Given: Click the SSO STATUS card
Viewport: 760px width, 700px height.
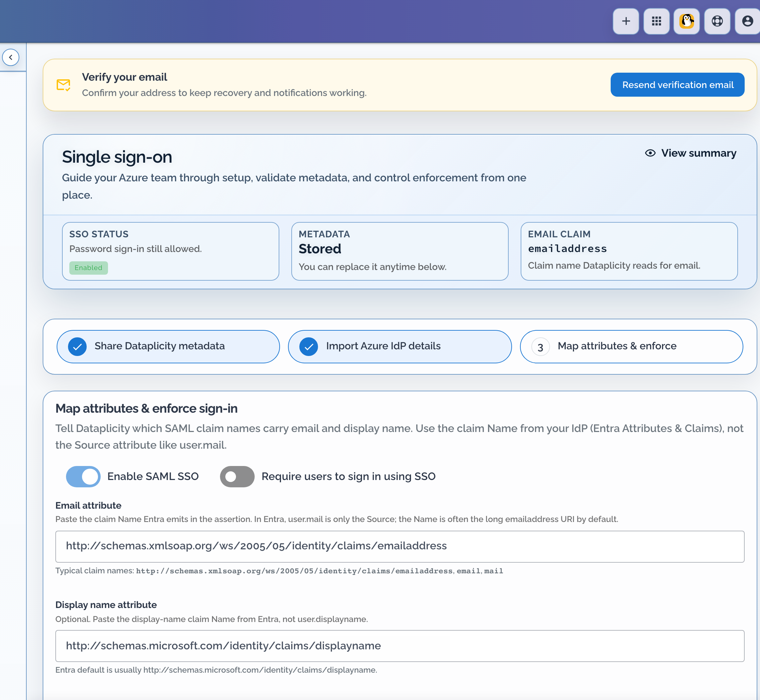Looking at the screenshot, I should [170, 252].
